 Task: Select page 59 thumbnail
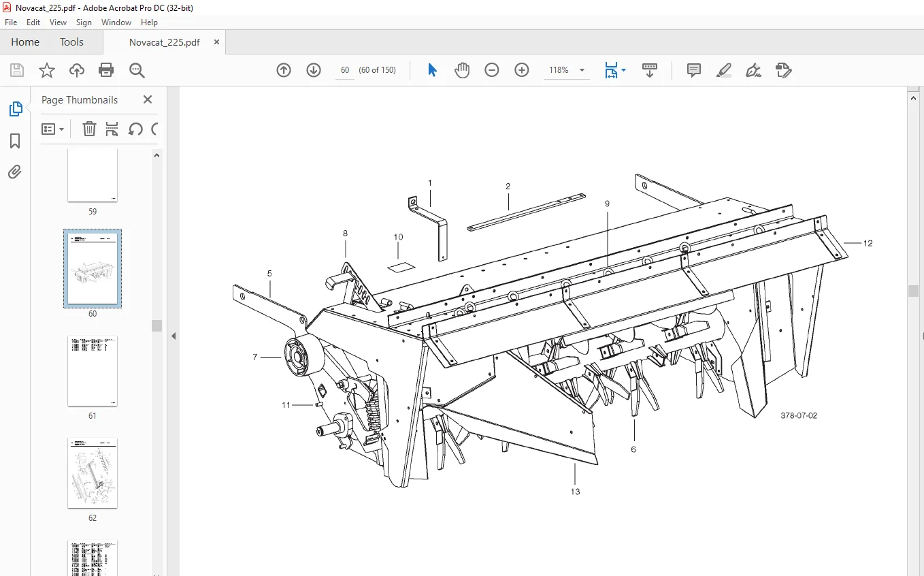(x=93, y=176)
